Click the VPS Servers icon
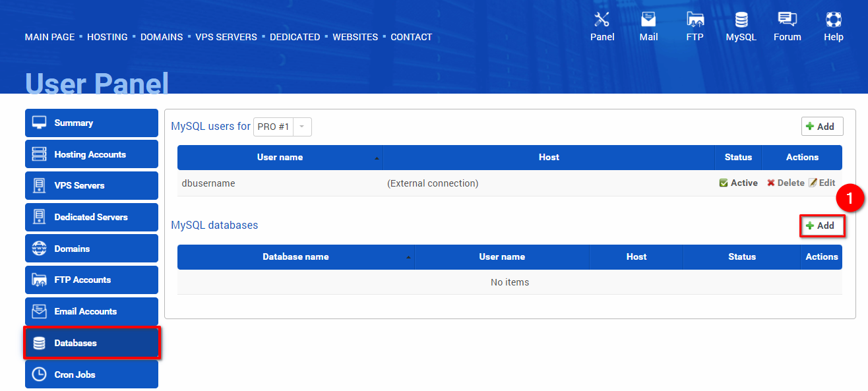 point(40,185)
